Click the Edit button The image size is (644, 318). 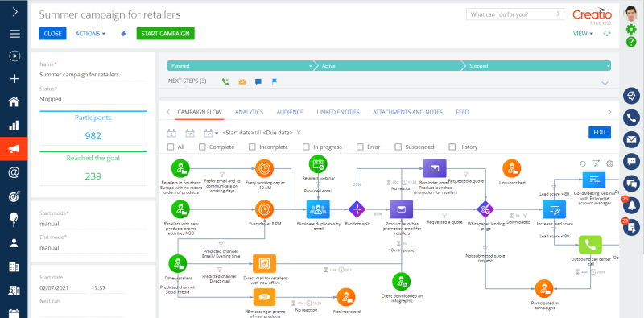[x=600, y=132]
